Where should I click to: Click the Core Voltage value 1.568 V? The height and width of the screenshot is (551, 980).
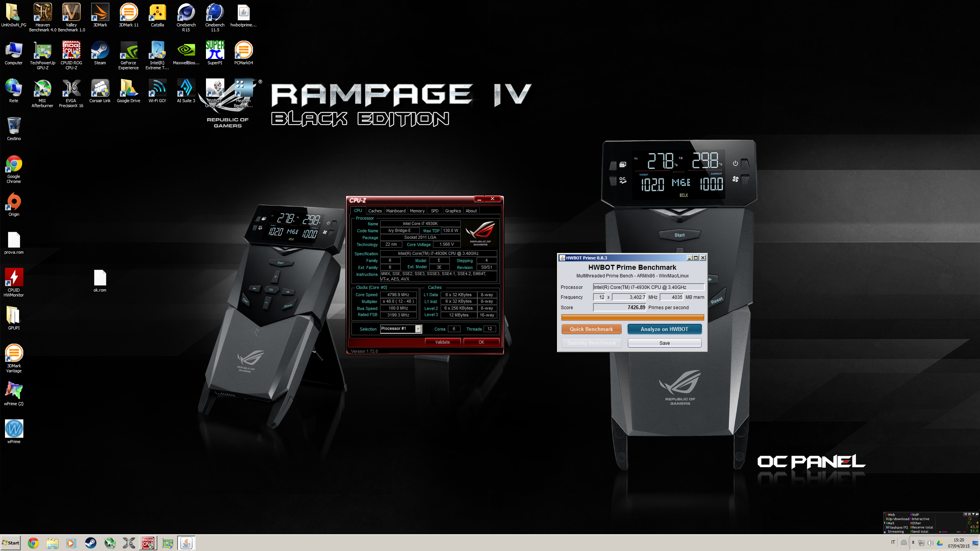point(446,244)
